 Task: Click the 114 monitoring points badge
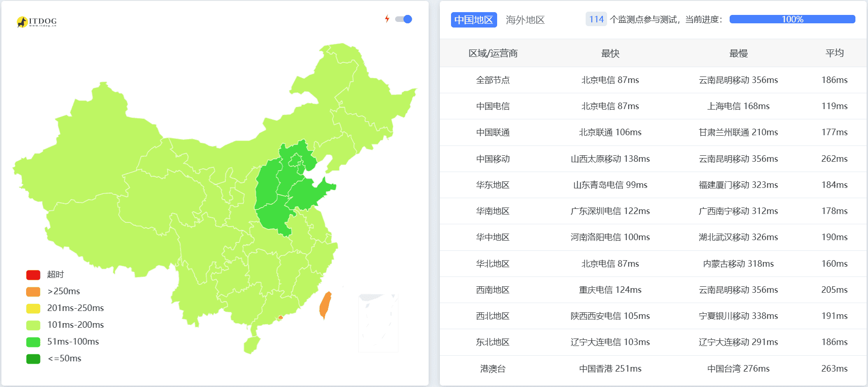pos(596,20)
